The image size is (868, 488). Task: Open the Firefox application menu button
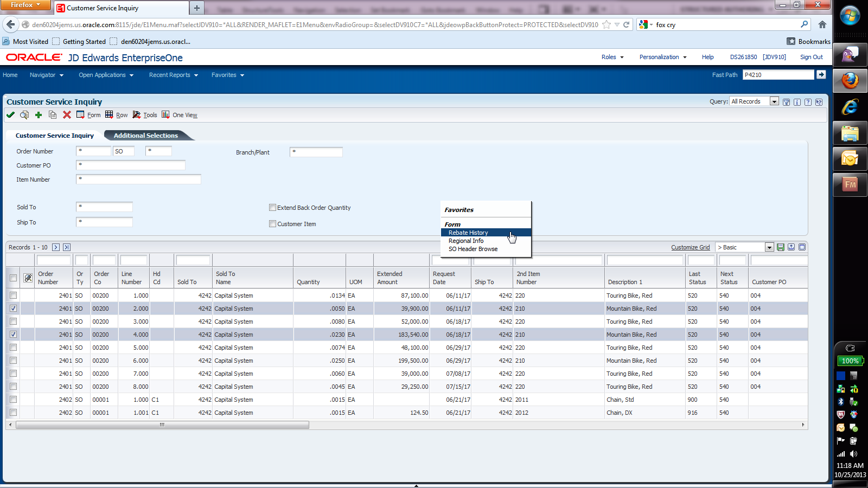tap(25, 5)
